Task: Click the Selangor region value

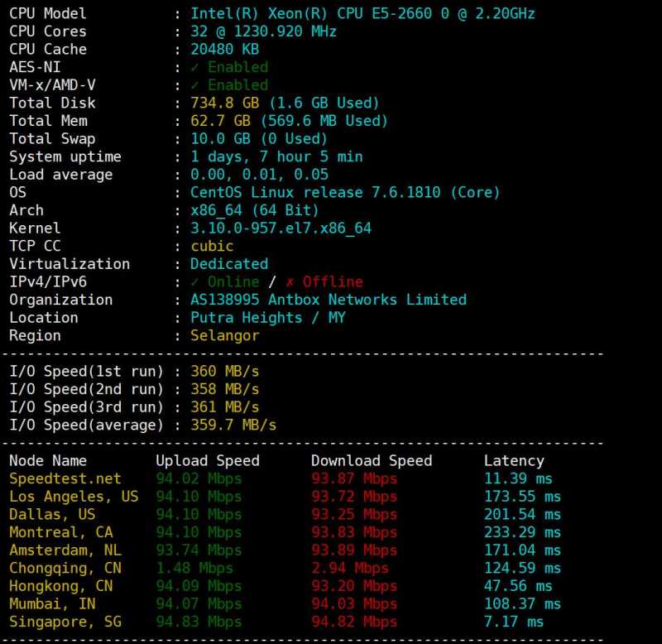Action: 224,335
